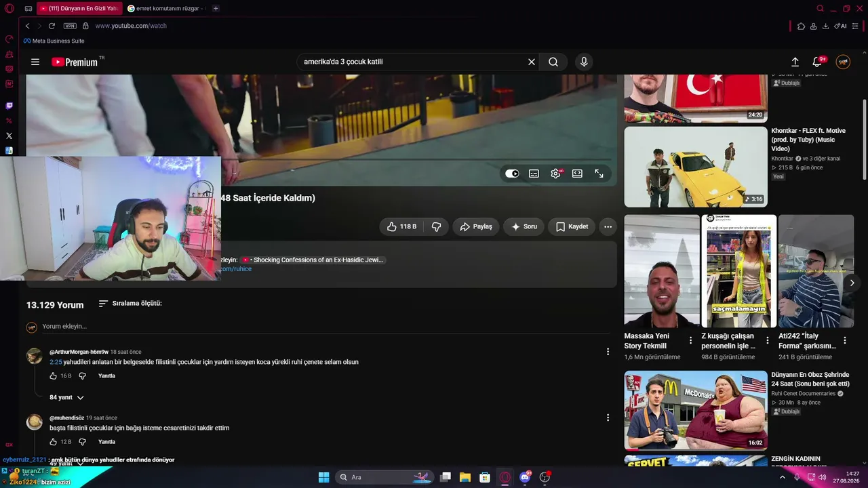Image resolution: width=868 pixels, height=488 pixels.
Task: Toggle the browser VPN badge
Action: (70, 26)
